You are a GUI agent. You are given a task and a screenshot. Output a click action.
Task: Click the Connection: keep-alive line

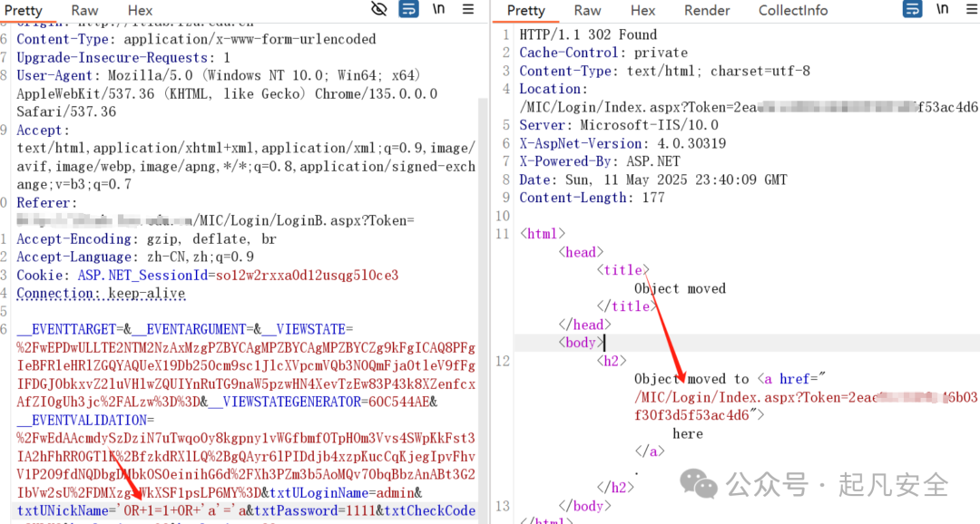(101, 294)
